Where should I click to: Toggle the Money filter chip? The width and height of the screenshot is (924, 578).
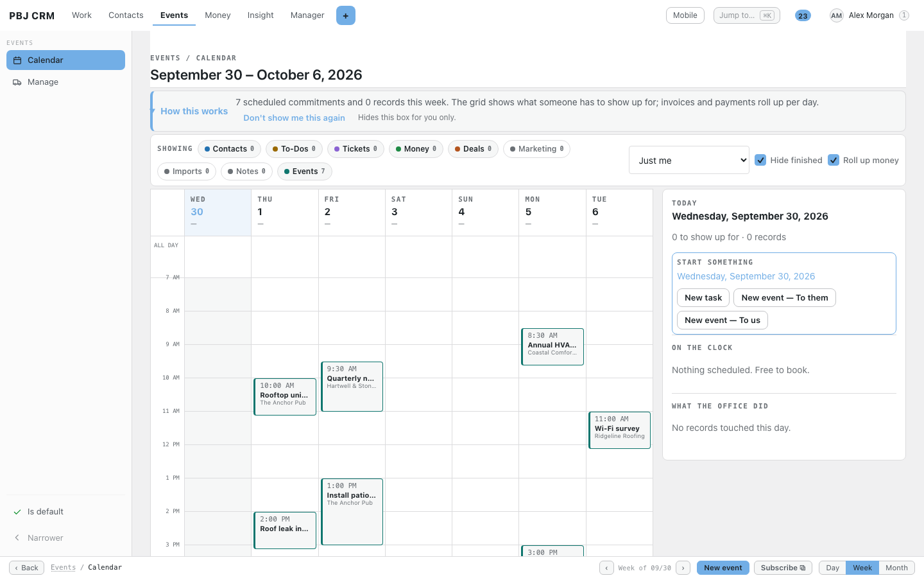416,149
